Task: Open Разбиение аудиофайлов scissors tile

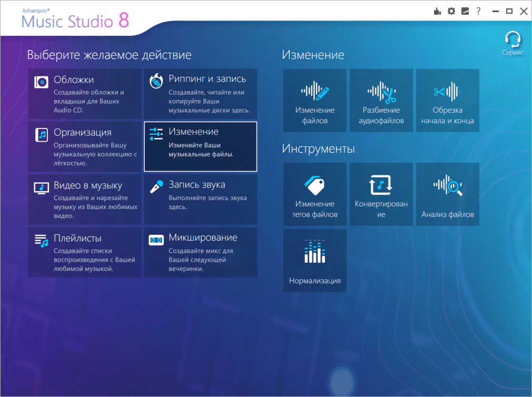Action: [381, 101]
